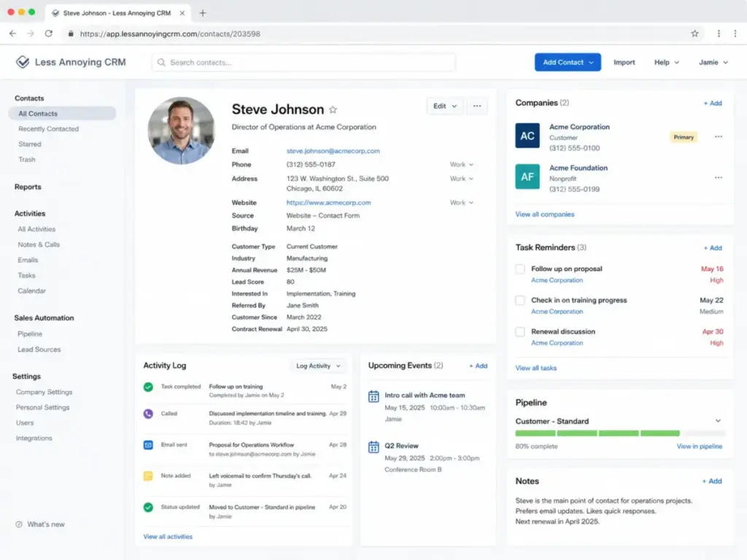
Task: Open the Log Activity dropdown
Action: [318, 366]
